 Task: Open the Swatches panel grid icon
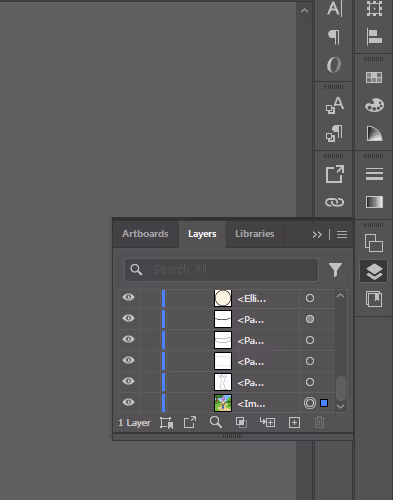tap(374, 78)
